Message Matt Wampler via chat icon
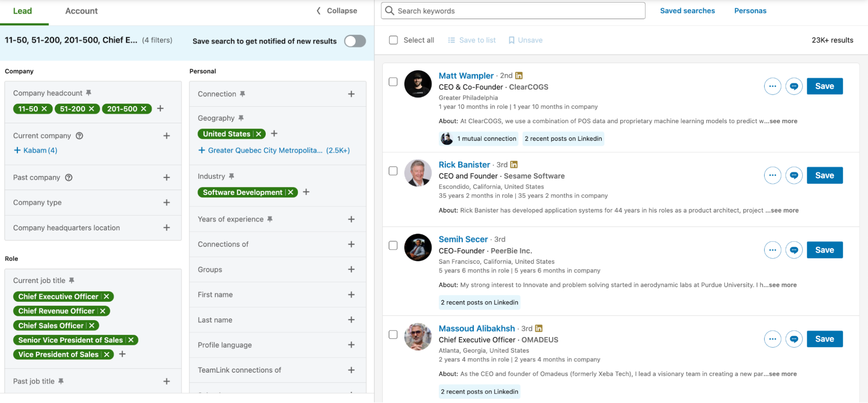 (x=794, y=86)
